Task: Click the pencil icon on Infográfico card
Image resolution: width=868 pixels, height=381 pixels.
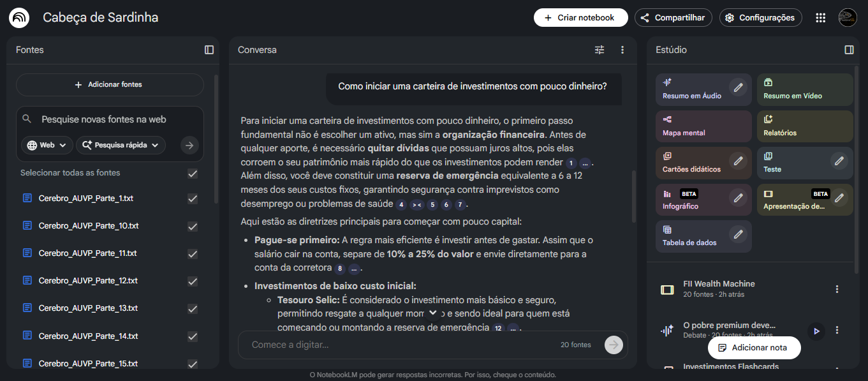Action: click(739, 198)
